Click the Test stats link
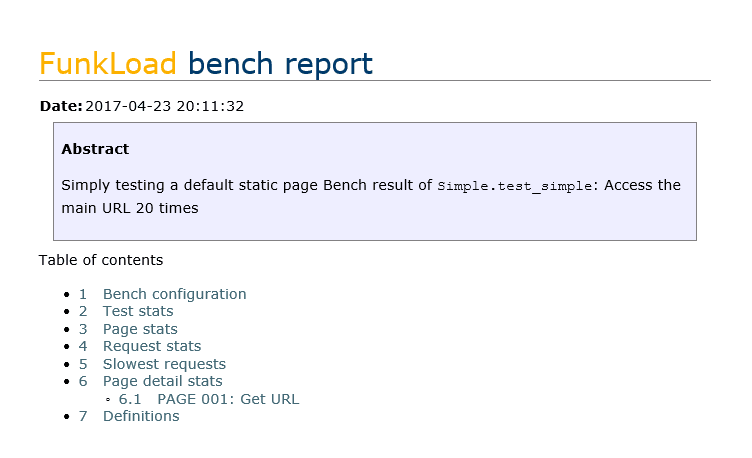 tap(138, 311)
